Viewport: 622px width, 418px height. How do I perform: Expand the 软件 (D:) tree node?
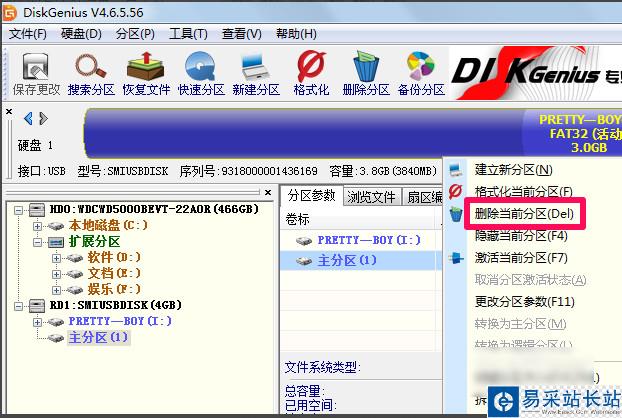coord(56,258)
